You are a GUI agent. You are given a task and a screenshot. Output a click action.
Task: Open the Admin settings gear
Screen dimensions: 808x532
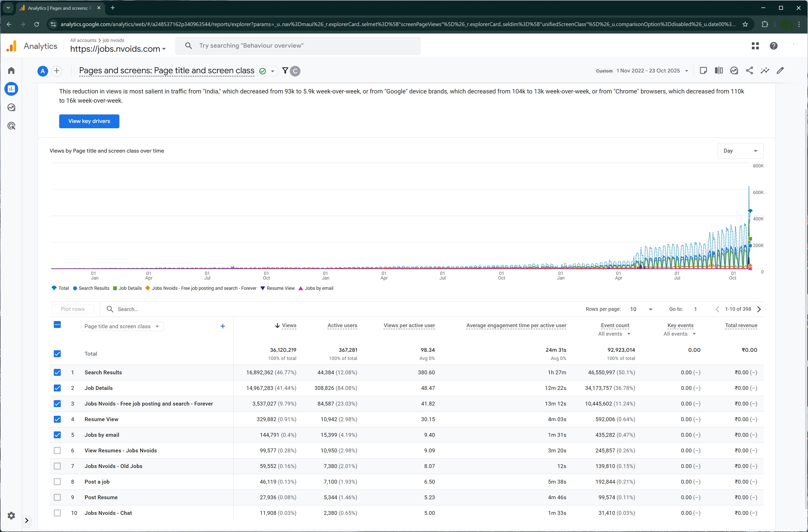point(11,516)
